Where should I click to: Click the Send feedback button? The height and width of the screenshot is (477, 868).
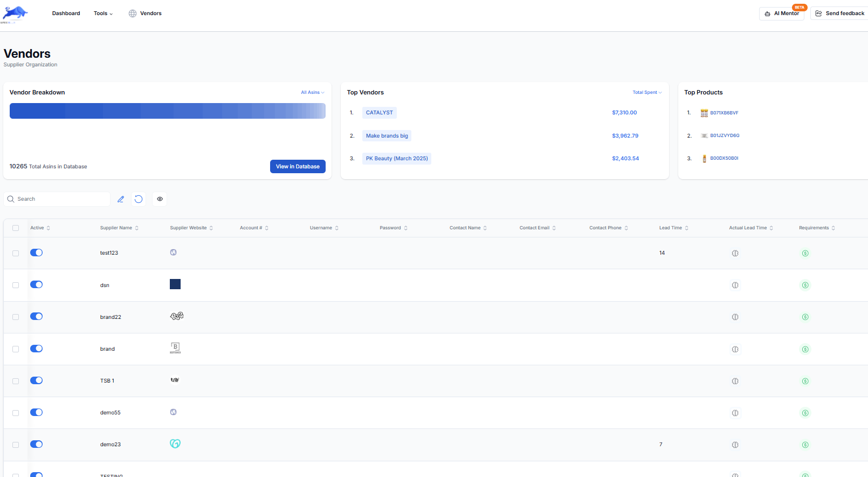840,13
